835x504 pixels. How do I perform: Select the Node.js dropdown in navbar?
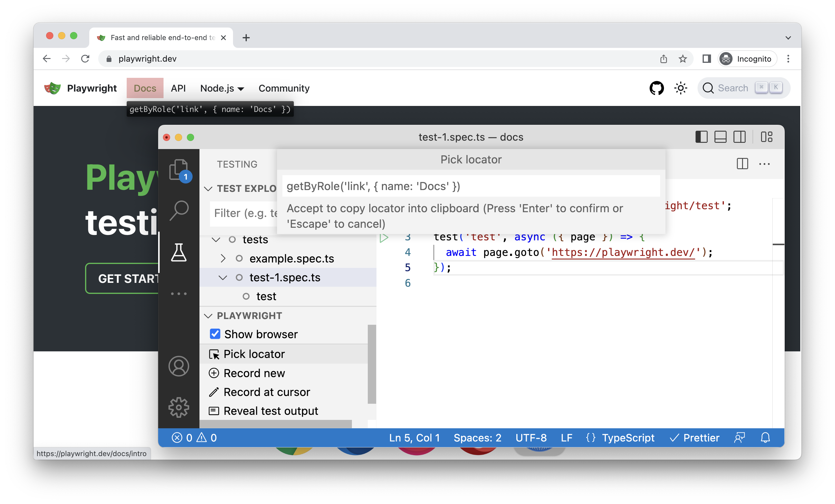(221, 88)
